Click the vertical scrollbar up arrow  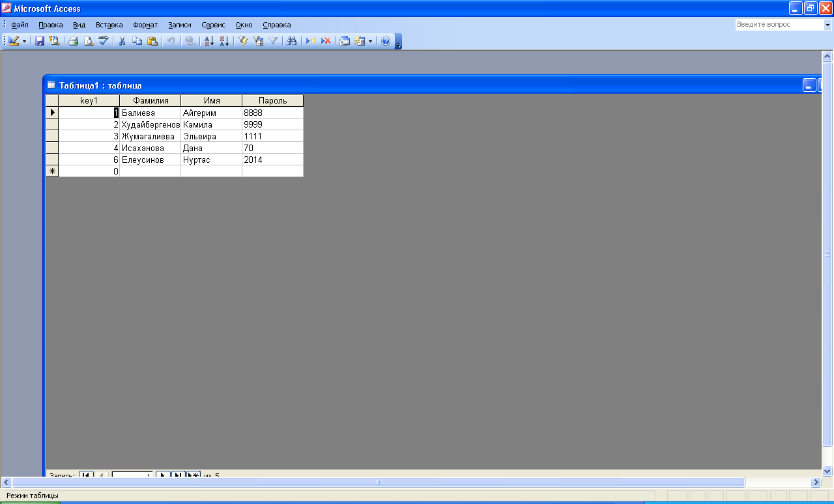[x=827, y=57]
